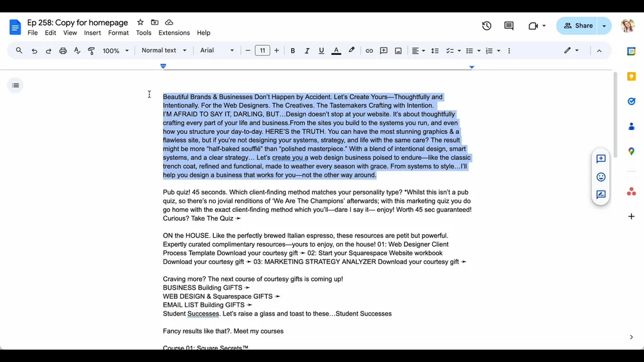Open bulleted list options dropdown arrow

(x=479, y=51)
